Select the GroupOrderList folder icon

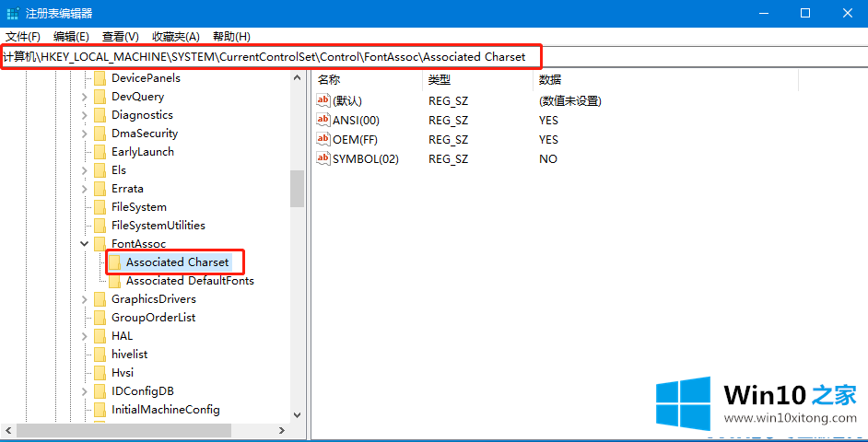[x=100, y=318]
